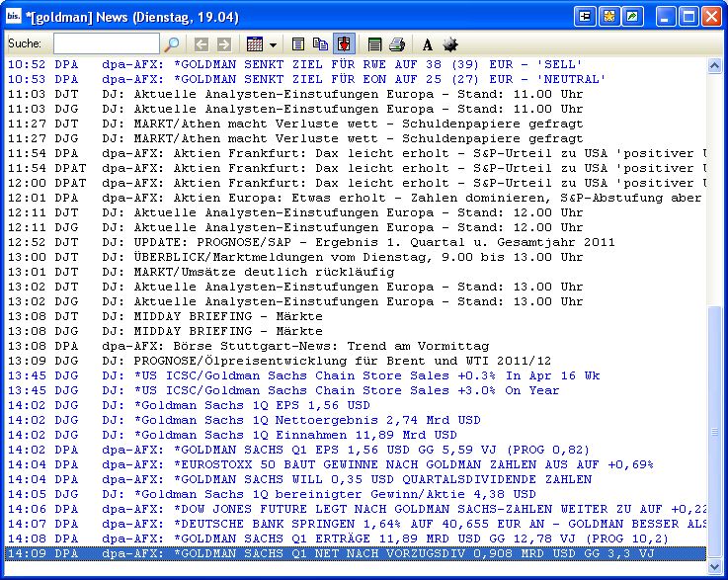The image size is (728, 580).
Task: Select 'DEUTSCHE BANK SPRINGEN 1,64%' headline
Action: coord(357,525)
